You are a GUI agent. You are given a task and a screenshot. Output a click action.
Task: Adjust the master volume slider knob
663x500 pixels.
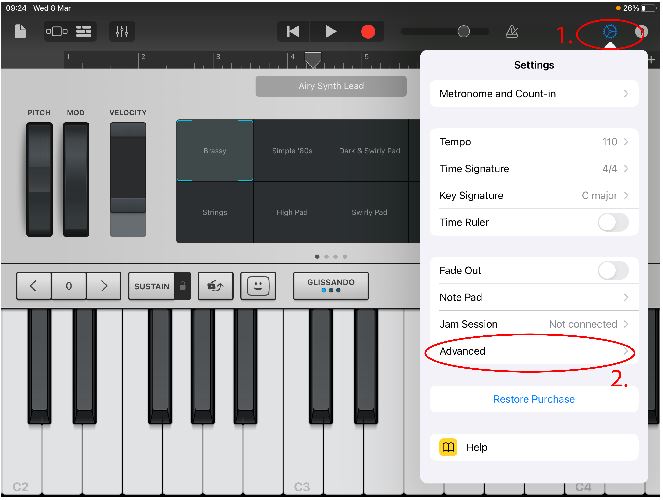(463, 32)
